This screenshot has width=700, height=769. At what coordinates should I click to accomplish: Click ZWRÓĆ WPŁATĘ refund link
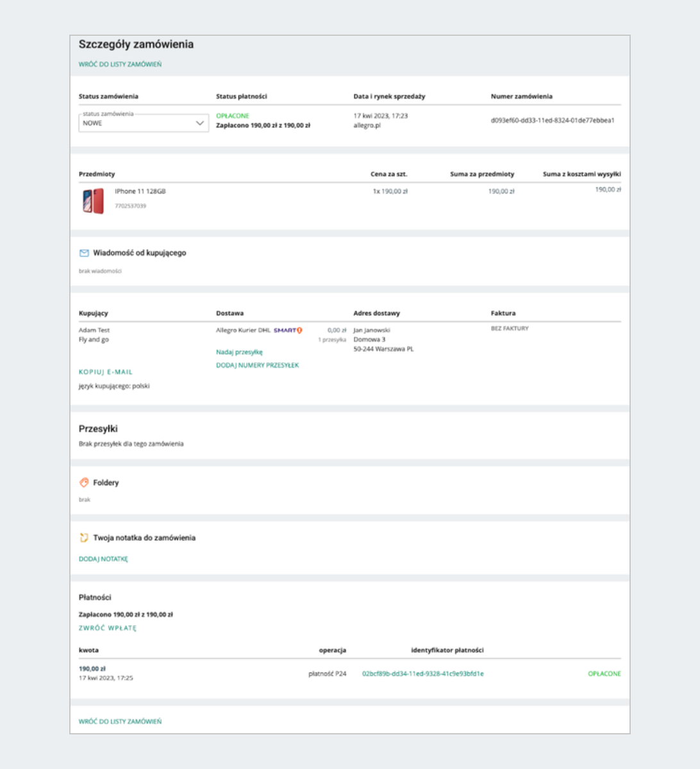108,628
